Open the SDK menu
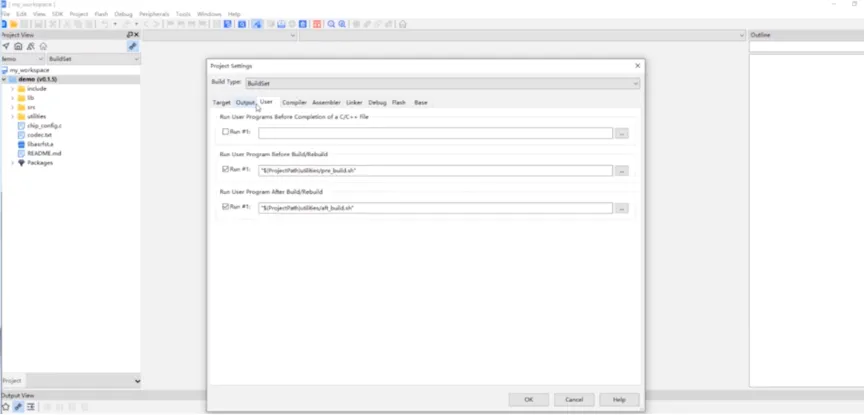The image size is (864, 415). pos(57,14)
